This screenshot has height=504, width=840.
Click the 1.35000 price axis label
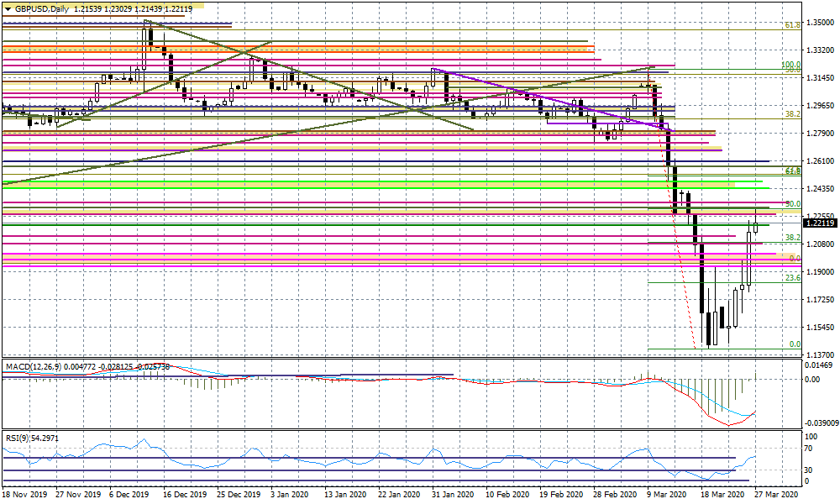[x=820, y=23]
